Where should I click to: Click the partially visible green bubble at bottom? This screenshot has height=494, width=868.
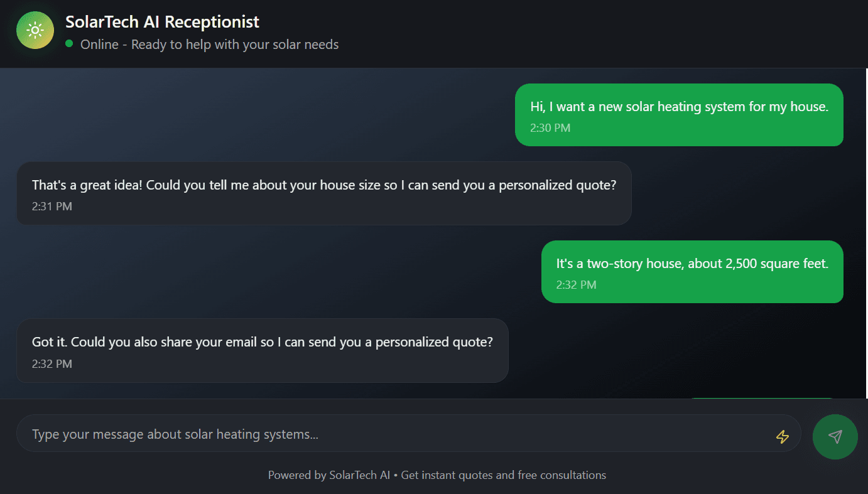pyautogui.click(x=761, y=398)
